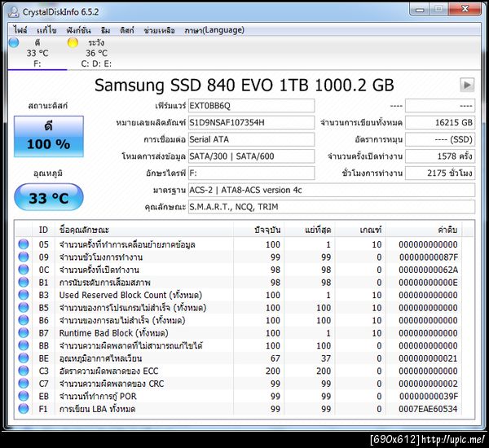The width and height of the screenshot is (489, 448).
Task: Select the จำนวนความผิดพลาดของ CRC row name
Action: [x=112, y=384]
